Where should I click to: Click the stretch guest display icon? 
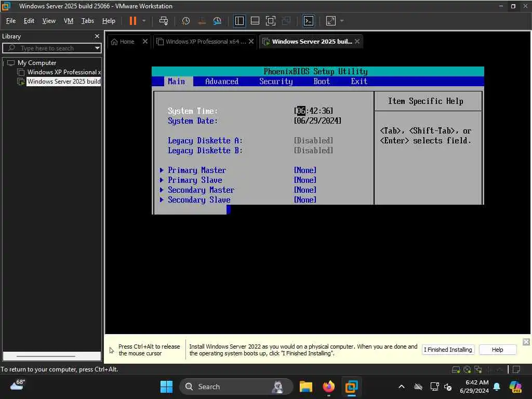(x=331, y=21)
